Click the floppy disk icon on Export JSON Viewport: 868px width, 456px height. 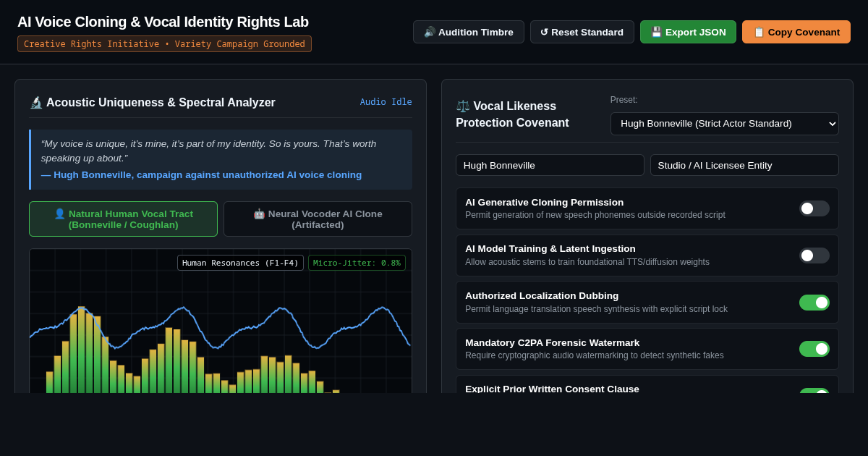(x=656, y=32)
